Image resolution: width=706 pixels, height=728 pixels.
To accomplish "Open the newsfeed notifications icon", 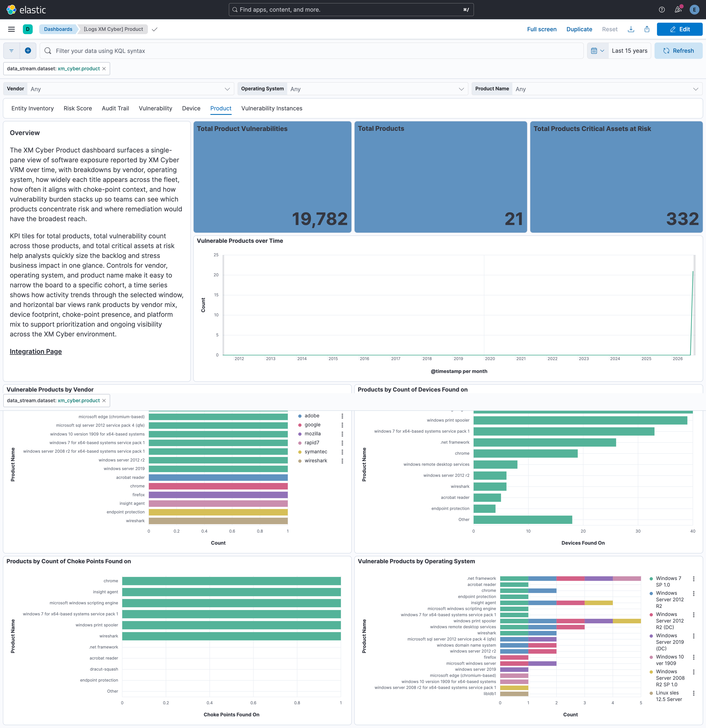I will tap(678, 10).
